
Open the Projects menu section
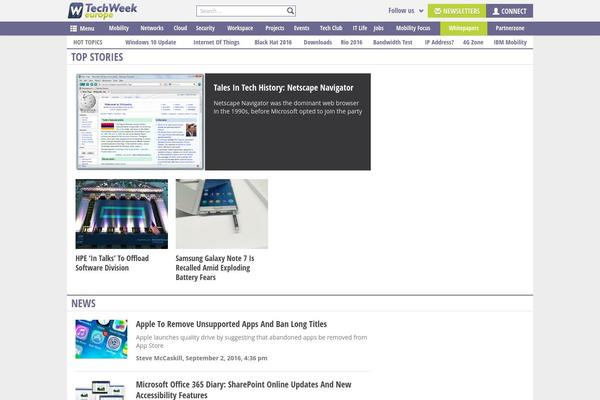coord(275,28)
